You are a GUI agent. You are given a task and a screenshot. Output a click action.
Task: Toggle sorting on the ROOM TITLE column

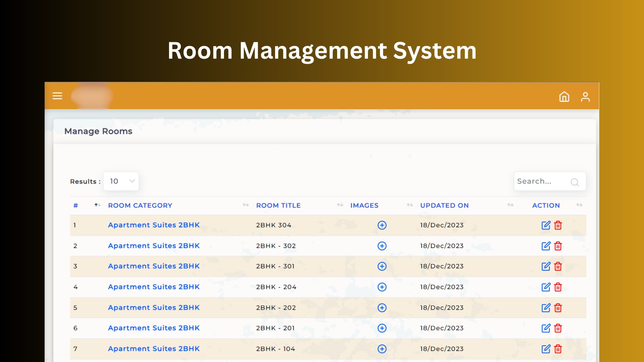[278, 205]
